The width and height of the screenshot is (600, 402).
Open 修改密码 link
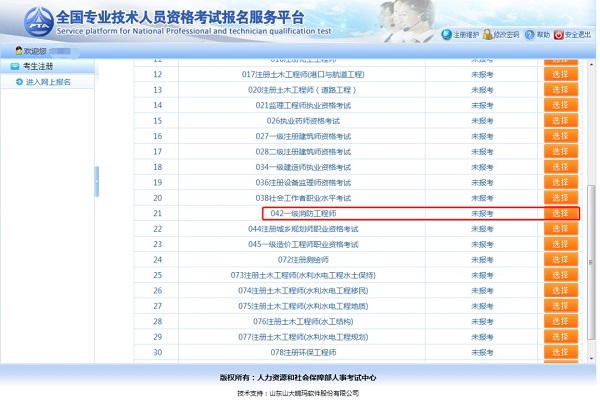tap(506, 35)
